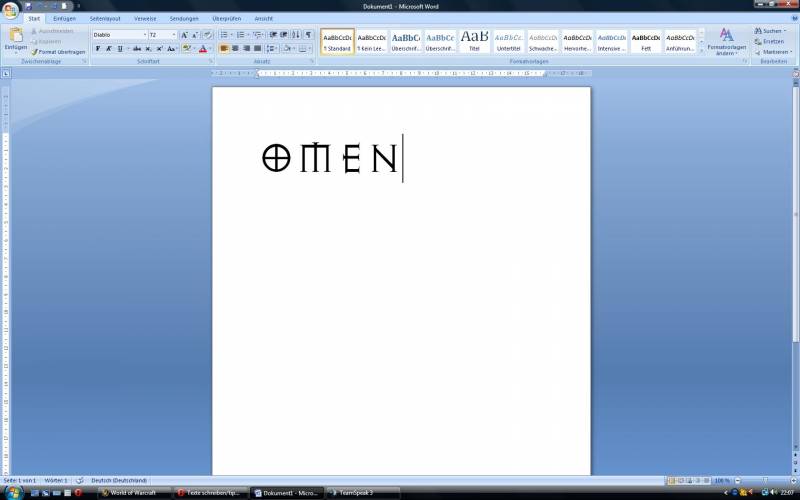800x500 pixels.
Task: Toggle subscript x₂ formatting
Action: click(x=148, y=48)
